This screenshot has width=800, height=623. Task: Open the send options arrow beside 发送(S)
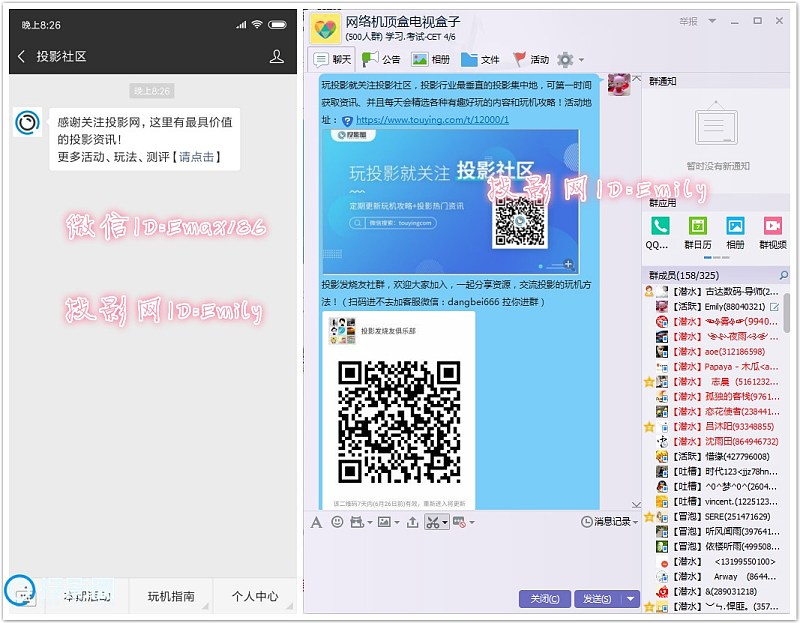pos(631,599)
